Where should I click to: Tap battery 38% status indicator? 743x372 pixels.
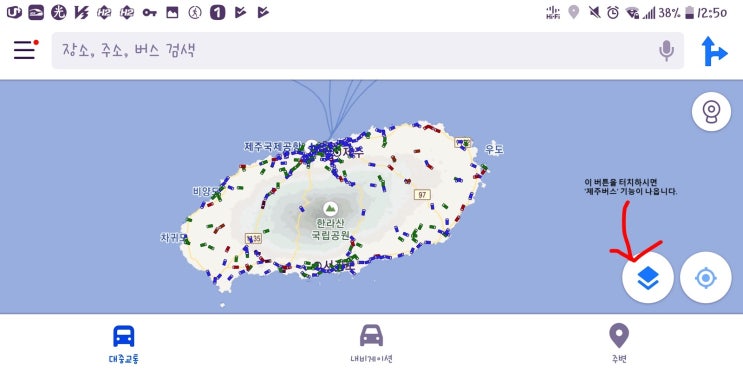676,13
